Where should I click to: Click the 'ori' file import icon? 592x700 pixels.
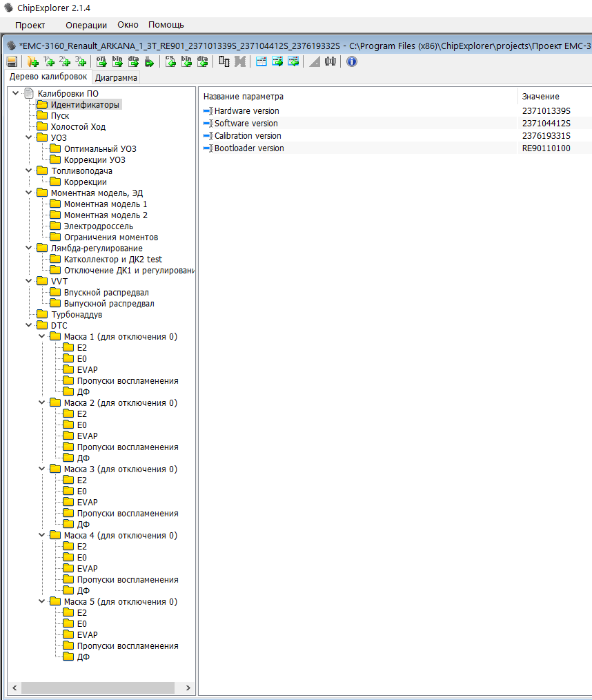pyautogui.click(x=101, y=61)
